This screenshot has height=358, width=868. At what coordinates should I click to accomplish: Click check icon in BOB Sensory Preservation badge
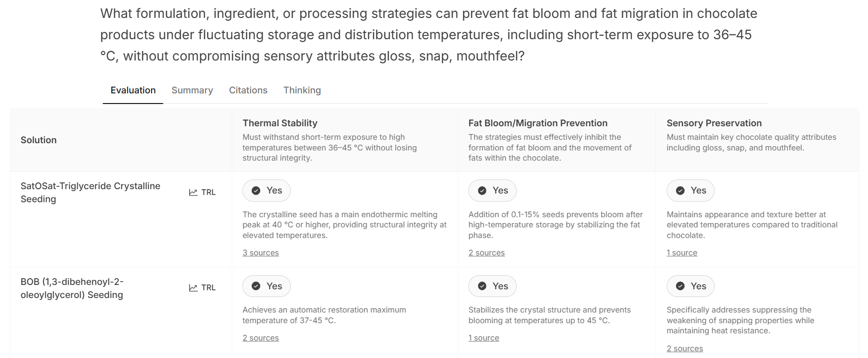[x=680, y=286]
